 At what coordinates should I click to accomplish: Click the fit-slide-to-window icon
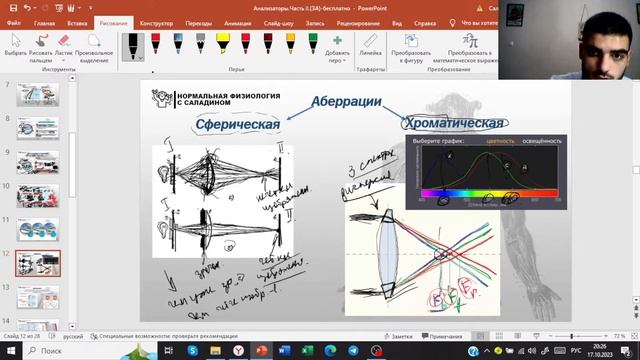click(x=634, y=336)
